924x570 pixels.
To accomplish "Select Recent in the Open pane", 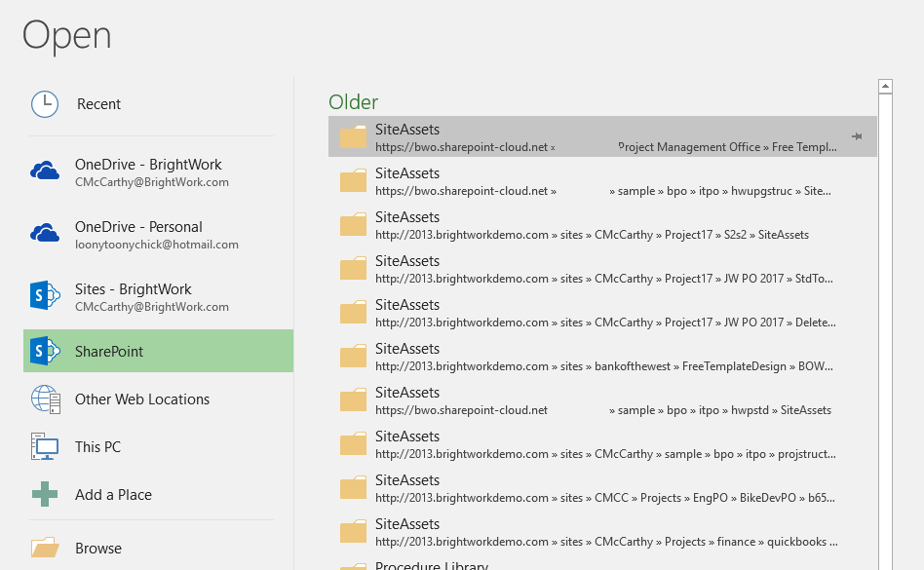I will tap(158, 104).
